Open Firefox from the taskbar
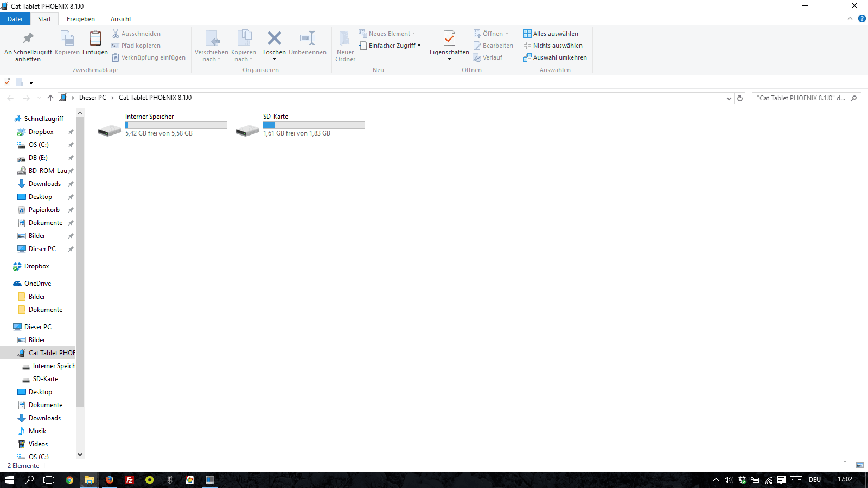The height and width of the screenshot is (488, 868). [x=110, y=480]
